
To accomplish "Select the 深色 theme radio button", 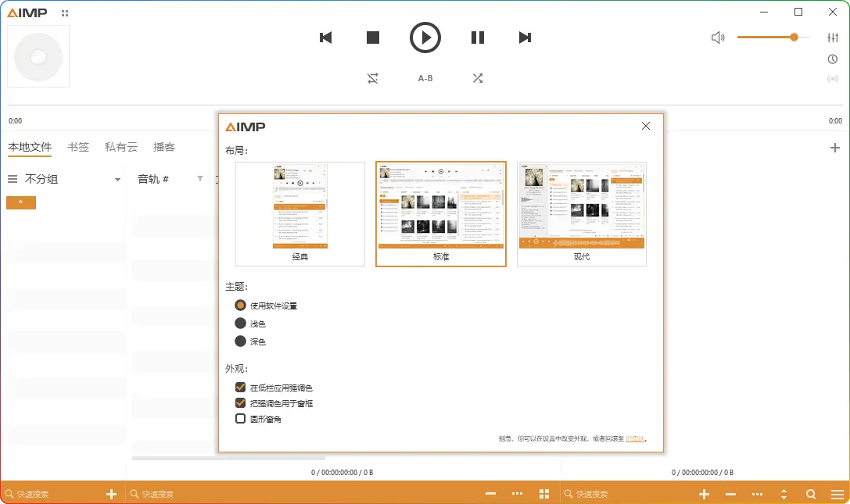I will coord(241,341).
